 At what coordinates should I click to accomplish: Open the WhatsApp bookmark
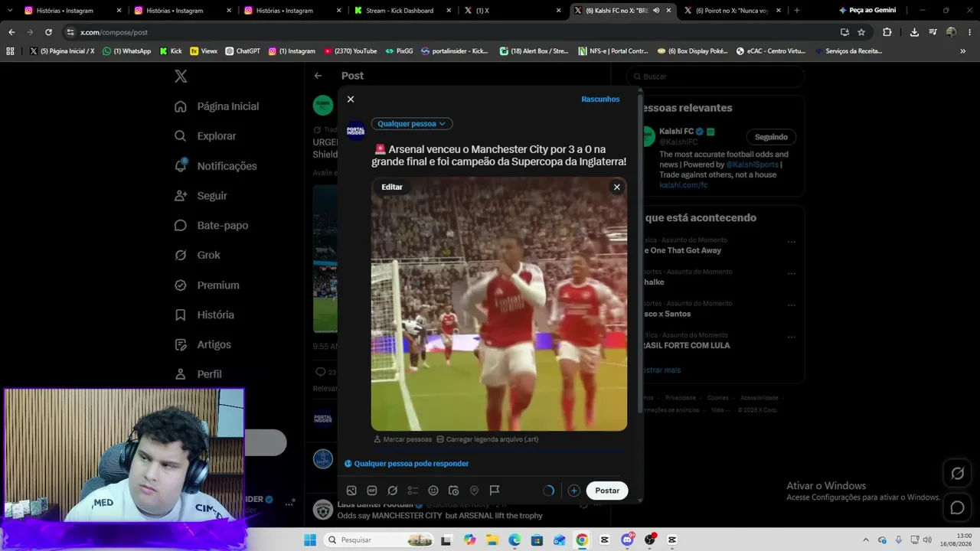click(x=127, y=51)
